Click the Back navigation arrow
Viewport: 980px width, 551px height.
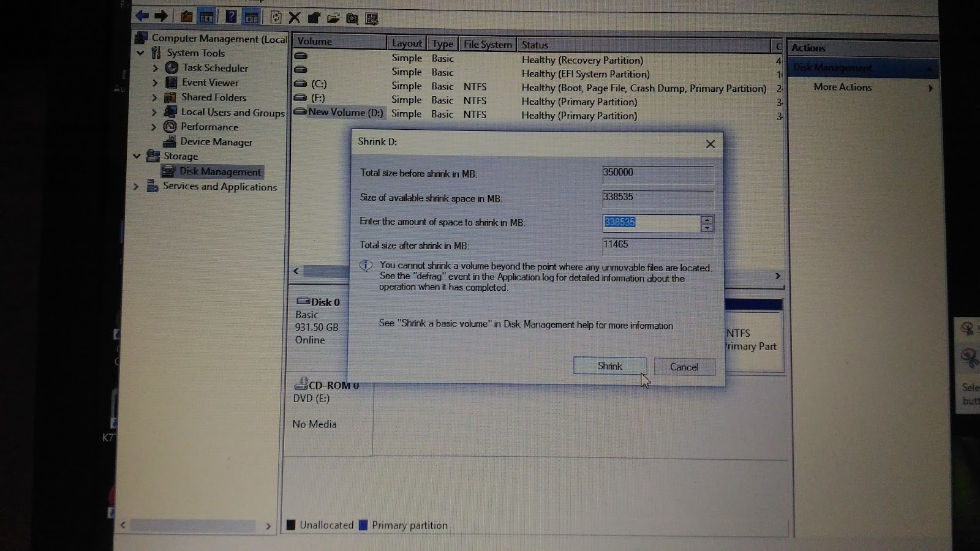pyautogui.click(x=141, y=16)
